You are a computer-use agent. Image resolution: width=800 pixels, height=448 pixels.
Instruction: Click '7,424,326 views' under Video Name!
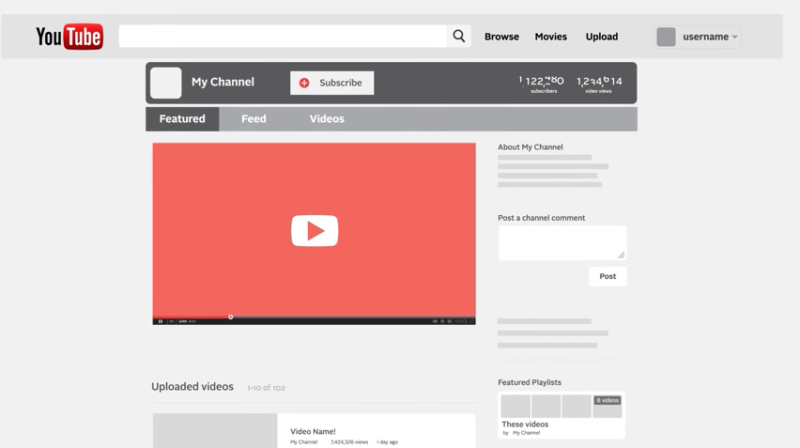(x=349, y=442)
